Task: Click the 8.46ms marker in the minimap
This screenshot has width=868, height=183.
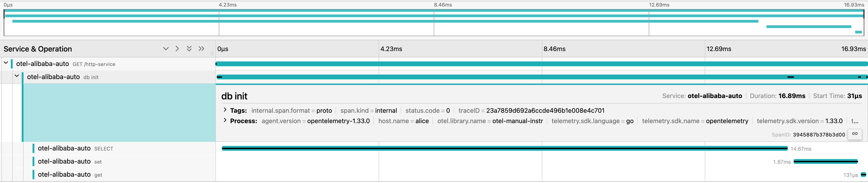Action: point(442,5)
